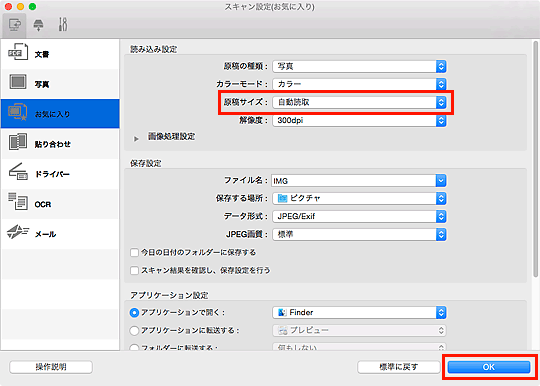Select the メール email scan icon
The width and height of the screenshot is (540, 386).
[x=18, y=232]
